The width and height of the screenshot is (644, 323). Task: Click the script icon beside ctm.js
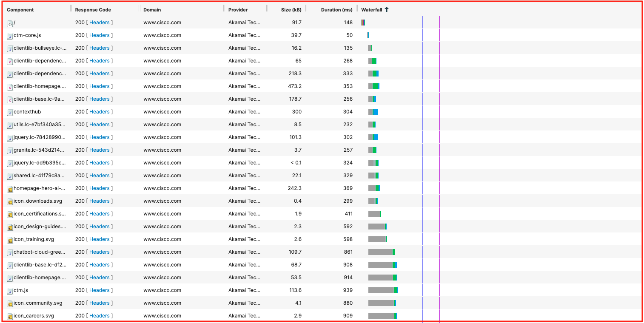pos(10,291)
